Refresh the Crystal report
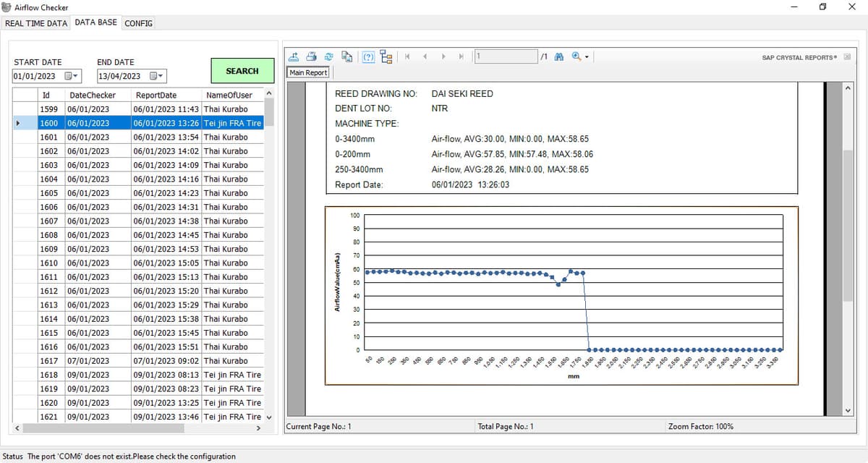868x463 pixels. coord(329,56)
